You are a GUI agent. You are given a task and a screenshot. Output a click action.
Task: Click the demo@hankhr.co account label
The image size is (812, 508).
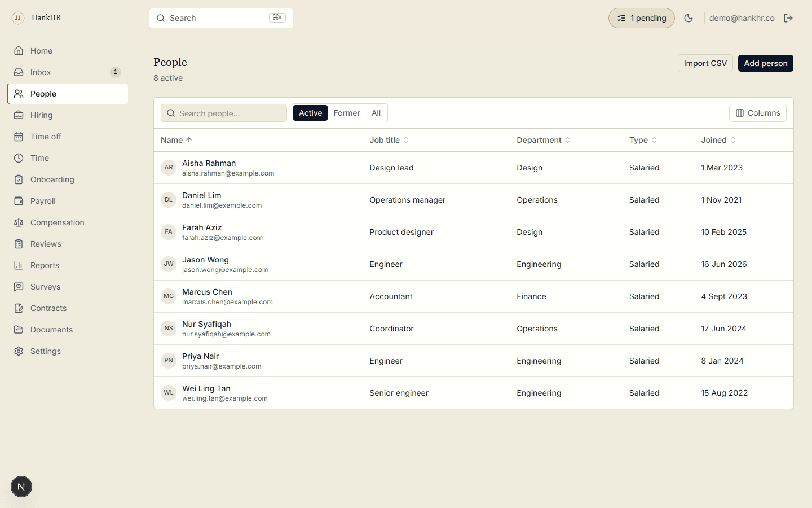pyautogui.click(x=742, y=18)
